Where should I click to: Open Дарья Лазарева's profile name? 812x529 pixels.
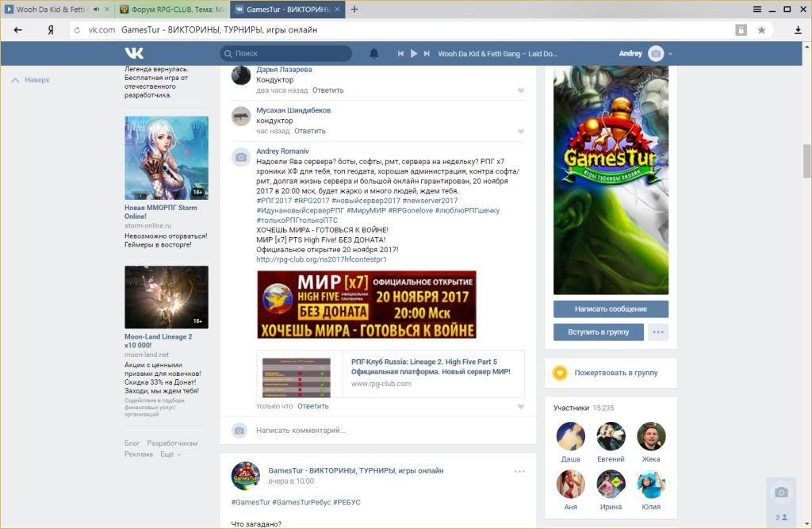(x=284, y=70)
